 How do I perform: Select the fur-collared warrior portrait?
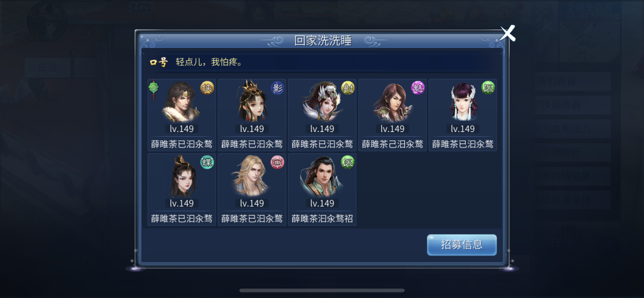181,102
